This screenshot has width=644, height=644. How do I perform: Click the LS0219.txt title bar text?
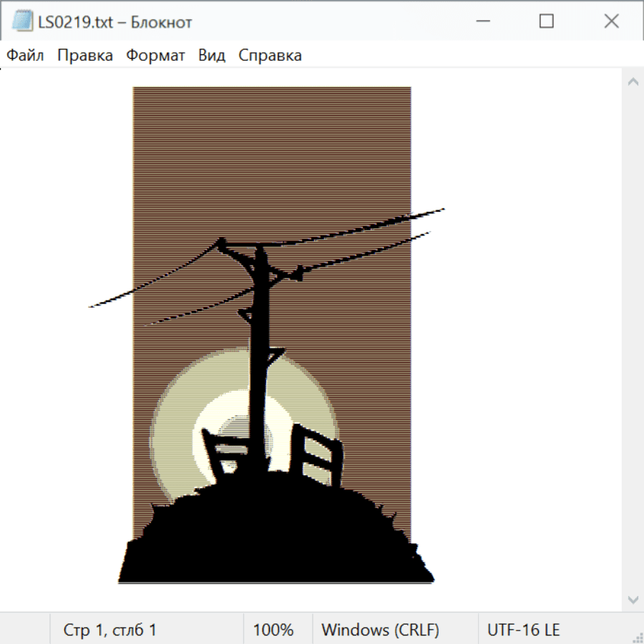coord(113,22)
